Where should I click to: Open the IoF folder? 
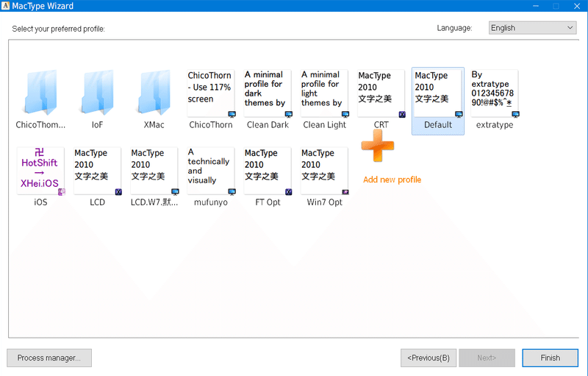click(x=97, y=93)
